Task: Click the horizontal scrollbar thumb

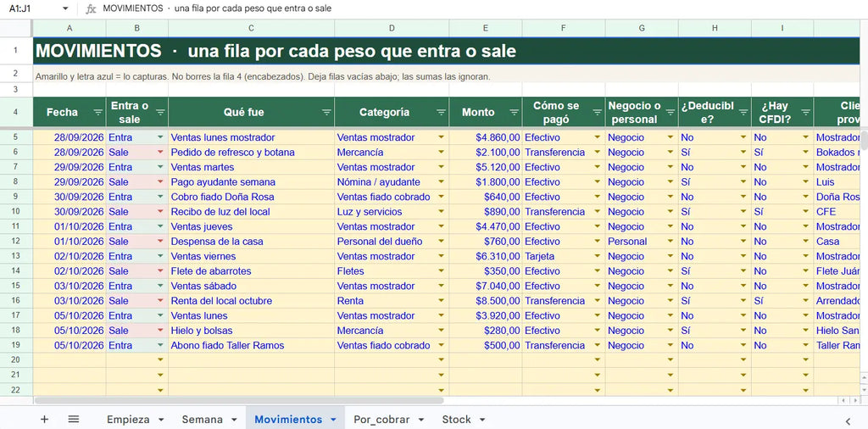Action: [239, 400]
